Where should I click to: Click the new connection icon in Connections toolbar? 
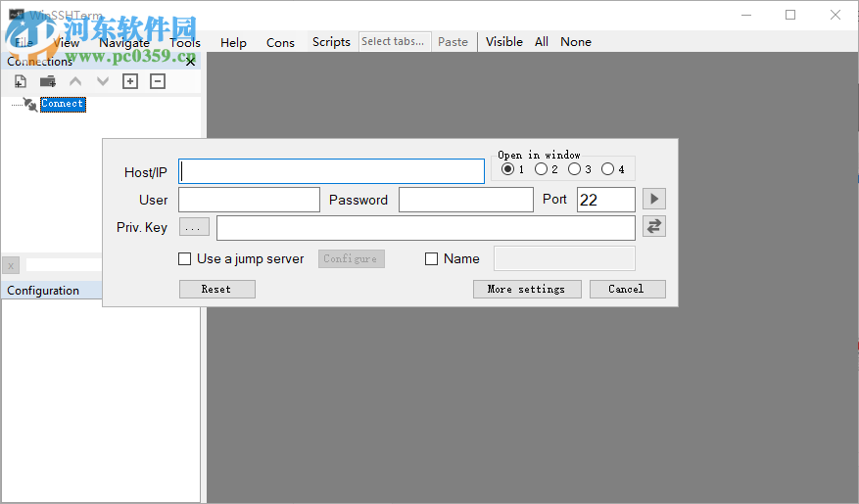21,81
